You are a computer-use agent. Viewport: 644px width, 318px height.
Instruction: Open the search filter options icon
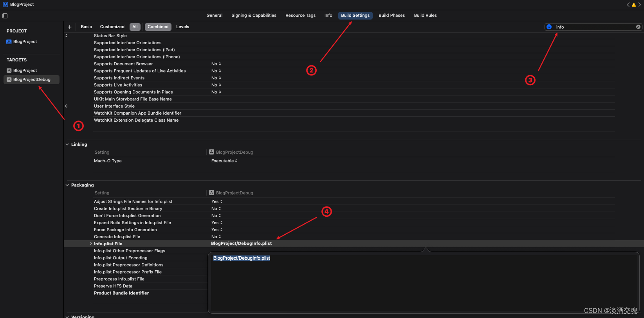coord(549,27)
